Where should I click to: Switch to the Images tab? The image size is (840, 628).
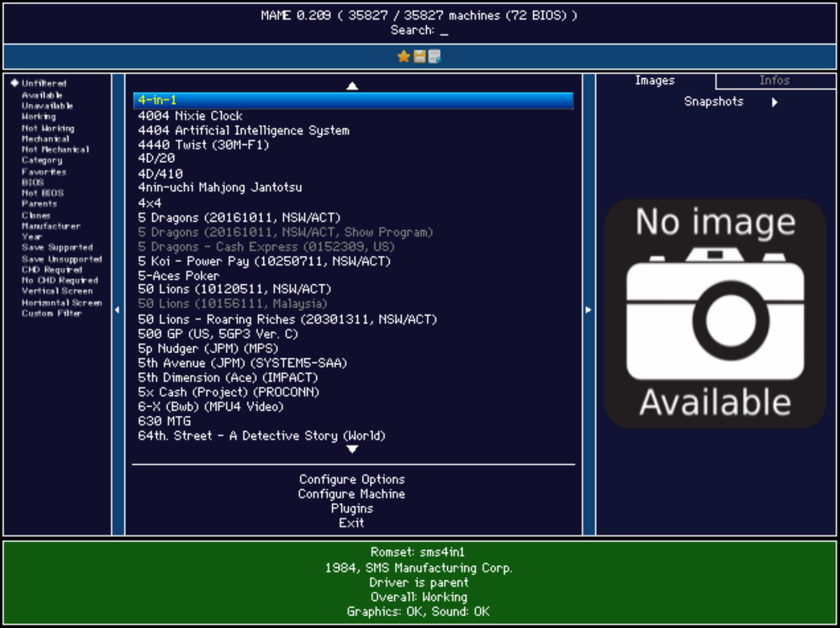coord(655,80)
